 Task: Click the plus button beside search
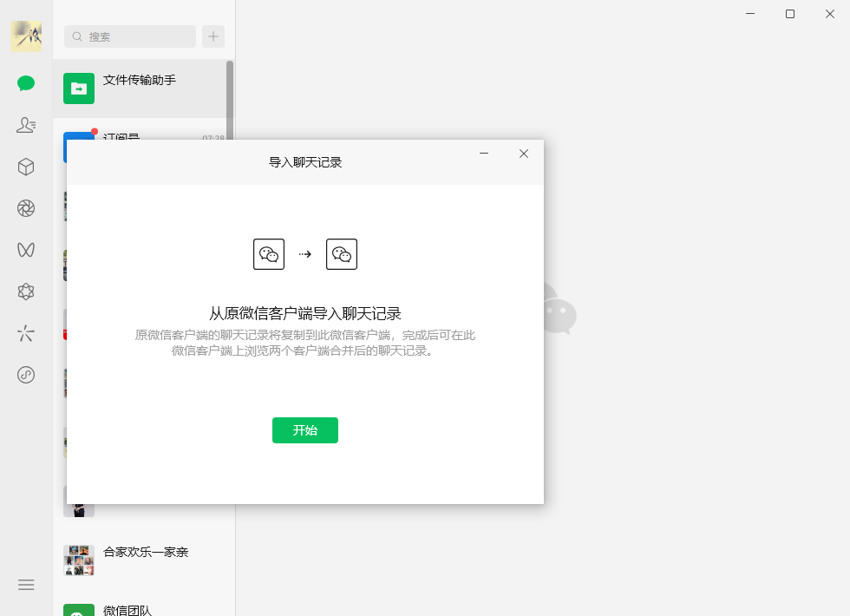point(213,36)
